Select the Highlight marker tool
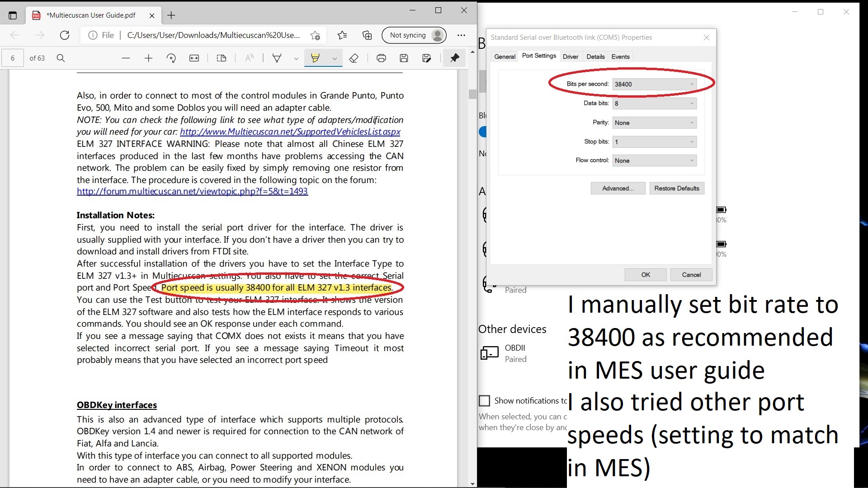The width and height of the screenshot is (868, 488). pyautogui.click(x=315, y=58)
